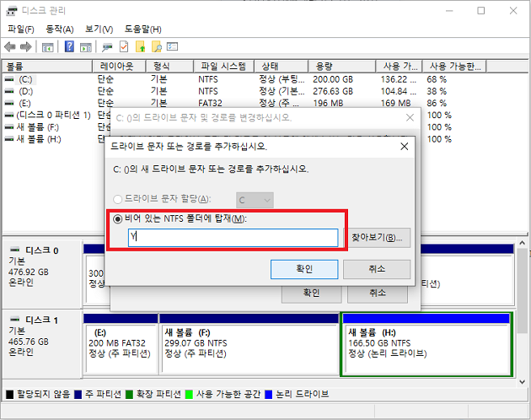Image resolution: width=531 pixels, height=420 pixels.
Task: Open the 보기(V) menu
Action: point(99,30)
